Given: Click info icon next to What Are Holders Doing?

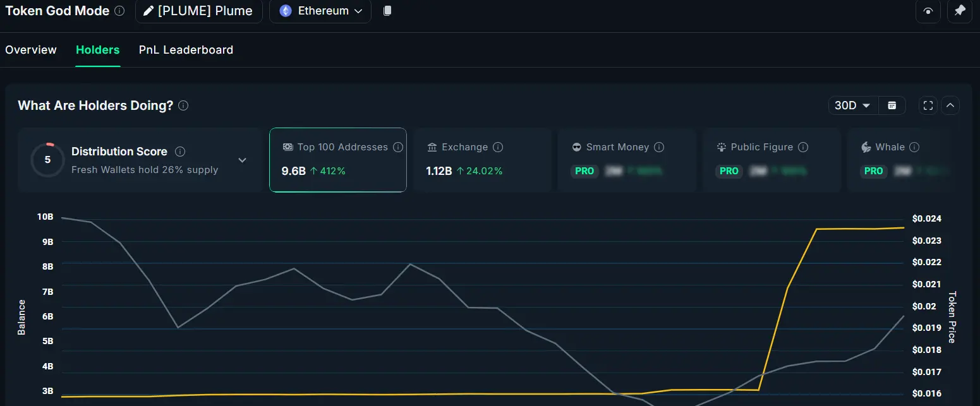Looking at the screenshot, I should pyautogui.click(x=183, y=105).
